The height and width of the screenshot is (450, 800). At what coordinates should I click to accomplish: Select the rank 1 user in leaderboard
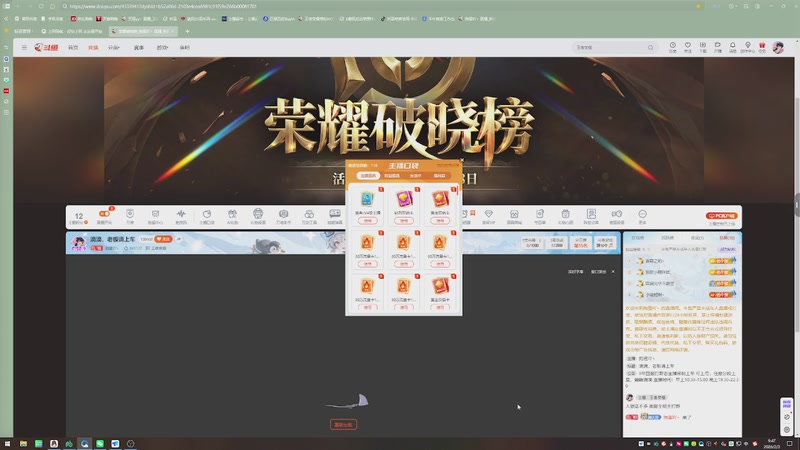(681, 261)
